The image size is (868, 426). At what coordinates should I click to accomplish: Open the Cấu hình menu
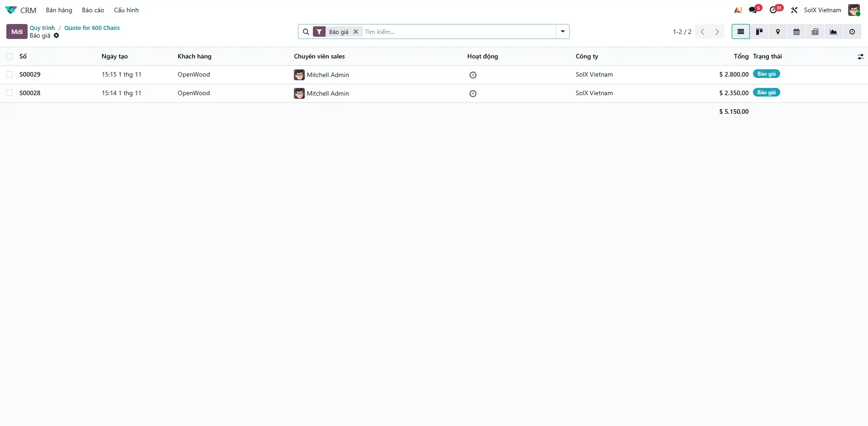tap(126, 10)
